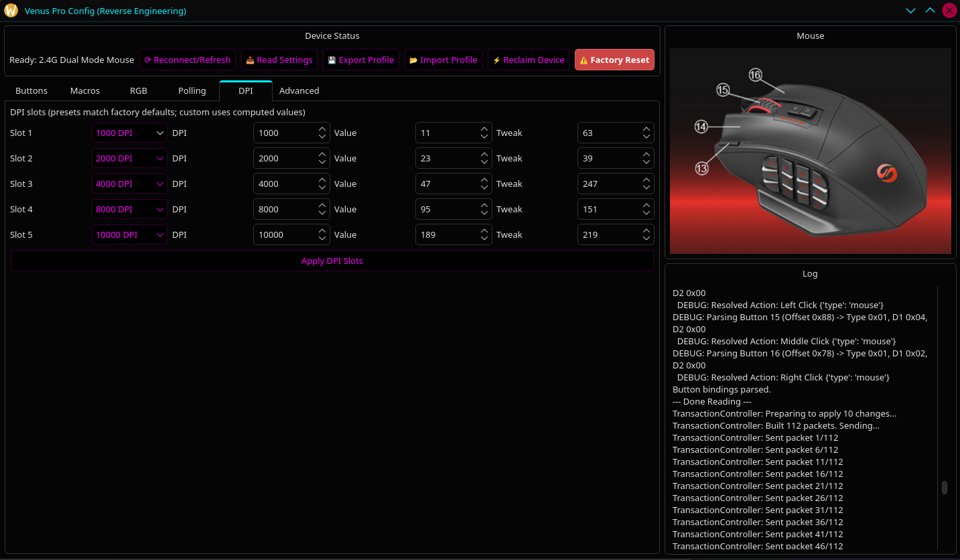The image size is (960, 560).
Task: Go to the Advanced tab
Action: click(299, 91)
